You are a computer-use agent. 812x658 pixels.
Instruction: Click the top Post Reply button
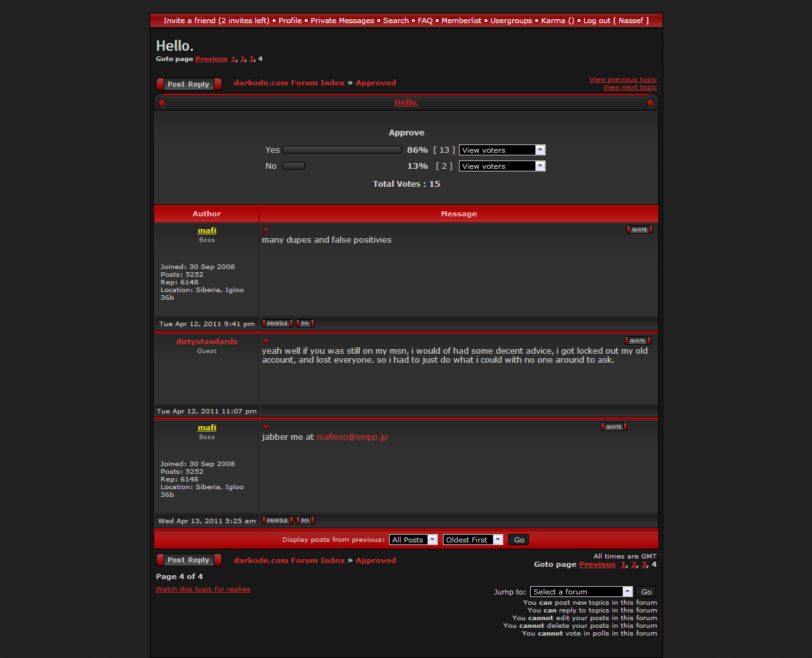point(189,84)
